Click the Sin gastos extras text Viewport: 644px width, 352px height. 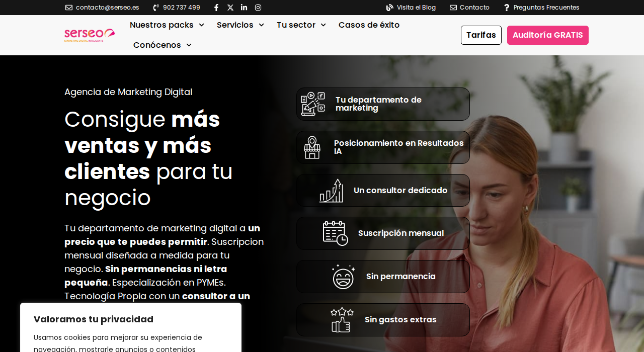click(x=400, y=320)
